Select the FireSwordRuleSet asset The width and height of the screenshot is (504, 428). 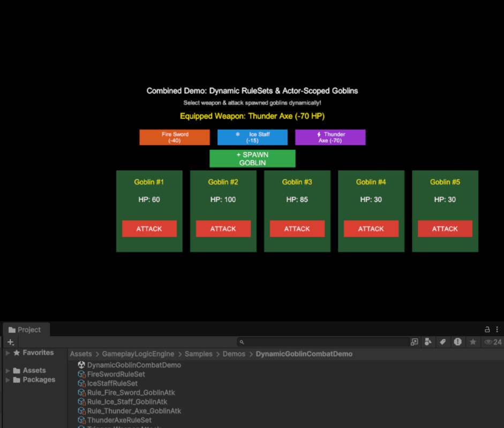pos(116,374)
